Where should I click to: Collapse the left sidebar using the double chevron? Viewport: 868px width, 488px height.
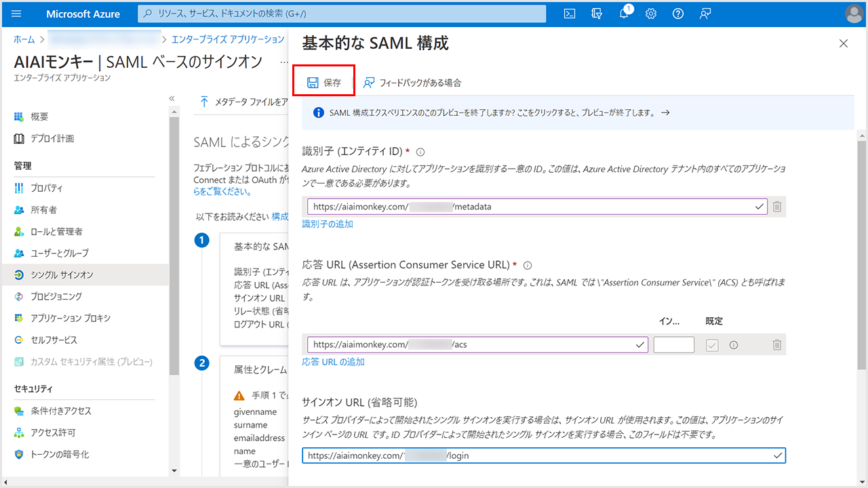coord(172,99)
